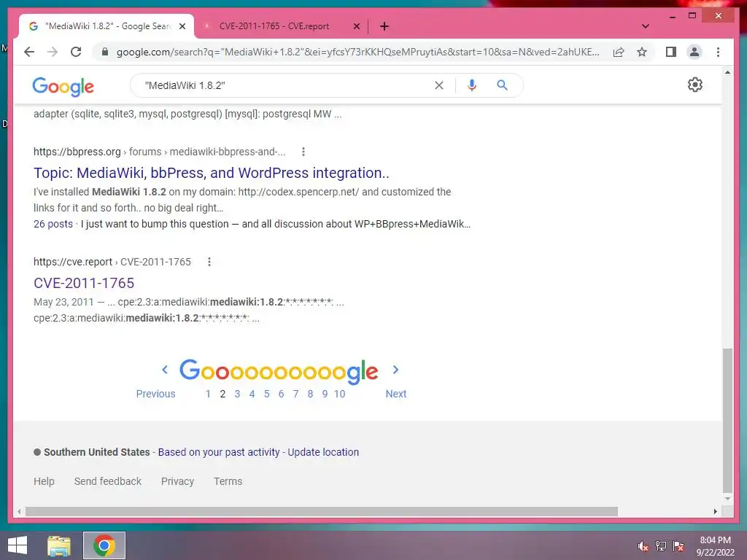Jump to results page 1

point(208,394)
